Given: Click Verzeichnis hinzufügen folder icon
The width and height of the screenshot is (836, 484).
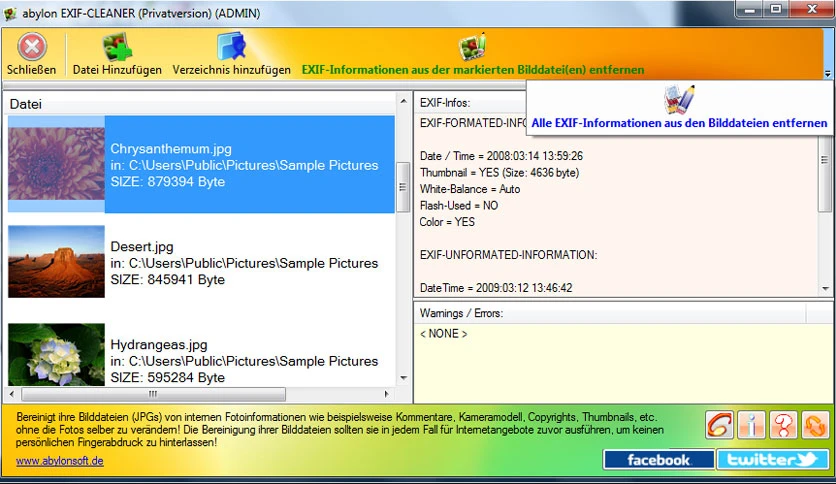Looking at the screenshot, I should click(231, 46).
